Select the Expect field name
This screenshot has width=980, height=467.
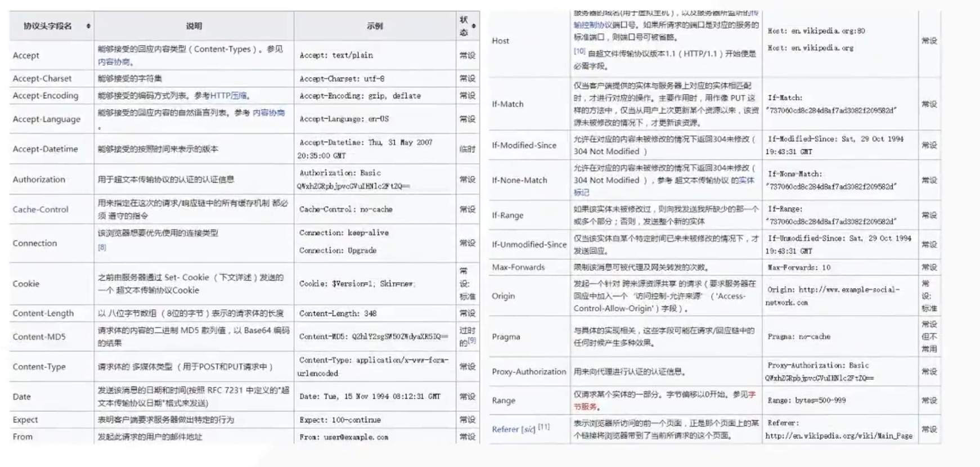25,420
